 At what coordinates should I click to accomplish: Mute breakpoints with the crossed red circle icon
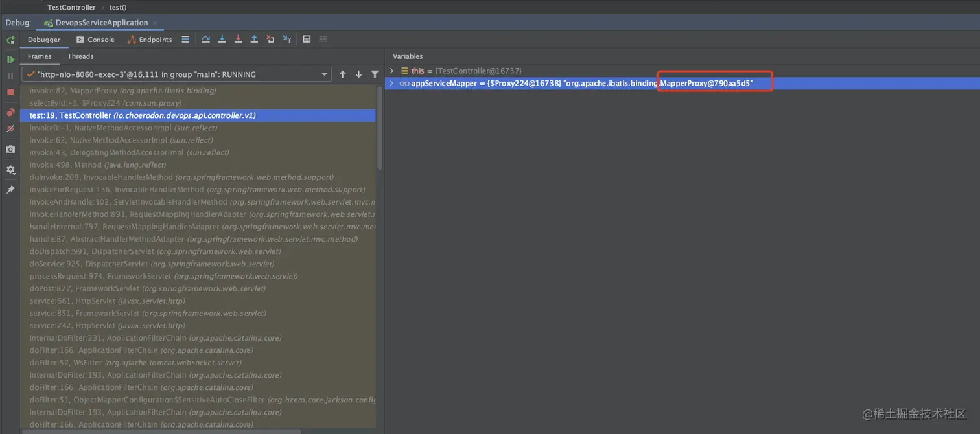click(x=10, y=129)
